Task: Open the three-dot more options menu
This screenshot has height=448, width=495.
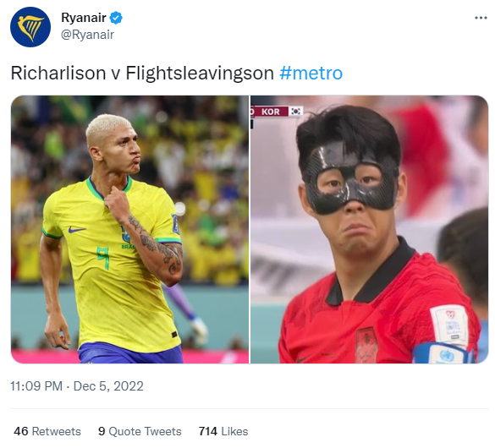Action: point(481,18)
